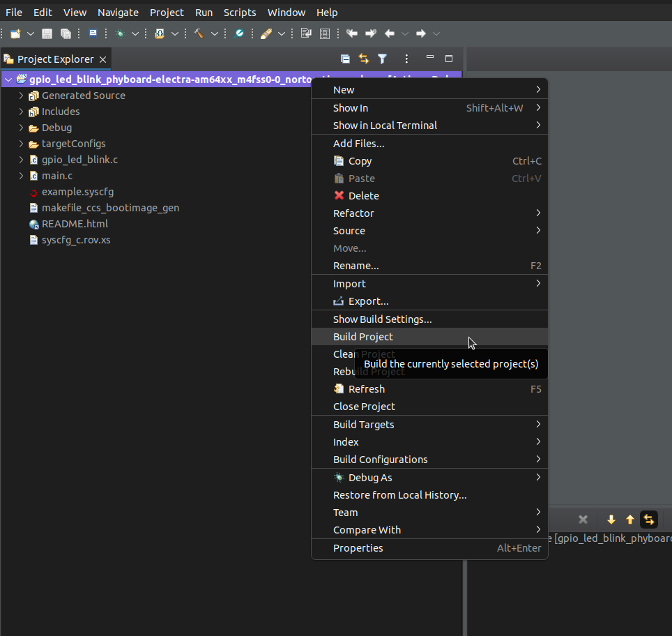Toggle highlighted sync arrows icon in bottom panel

649,520
